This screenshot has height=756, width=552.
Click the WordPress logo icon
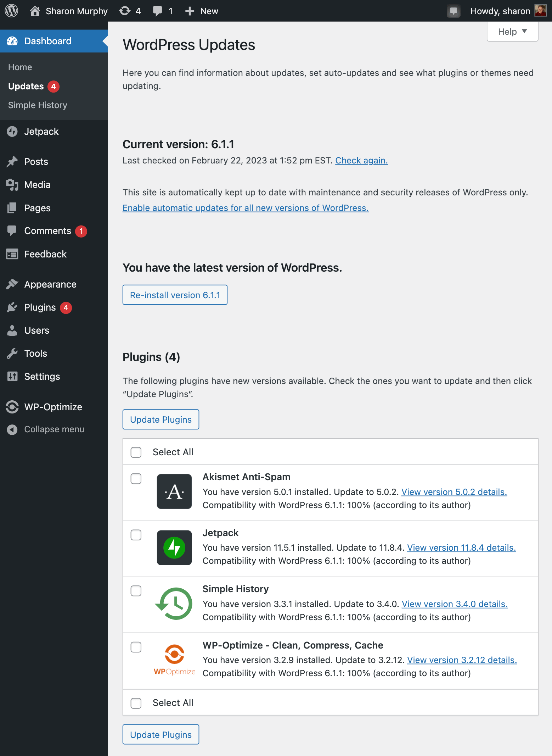(11, 11)
